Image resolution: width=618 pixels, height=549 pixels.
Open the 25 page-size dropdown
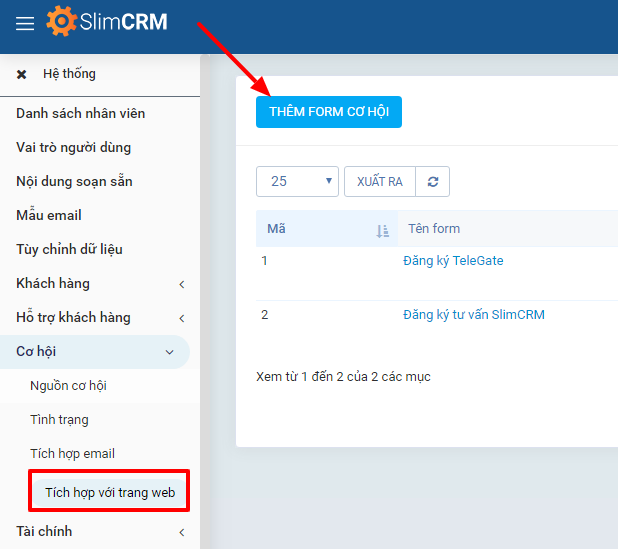[297, 181]
